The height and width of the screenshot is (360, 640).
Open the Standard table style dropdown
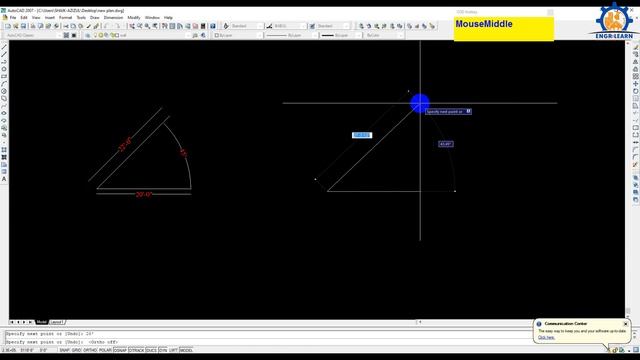click(333, 26)
